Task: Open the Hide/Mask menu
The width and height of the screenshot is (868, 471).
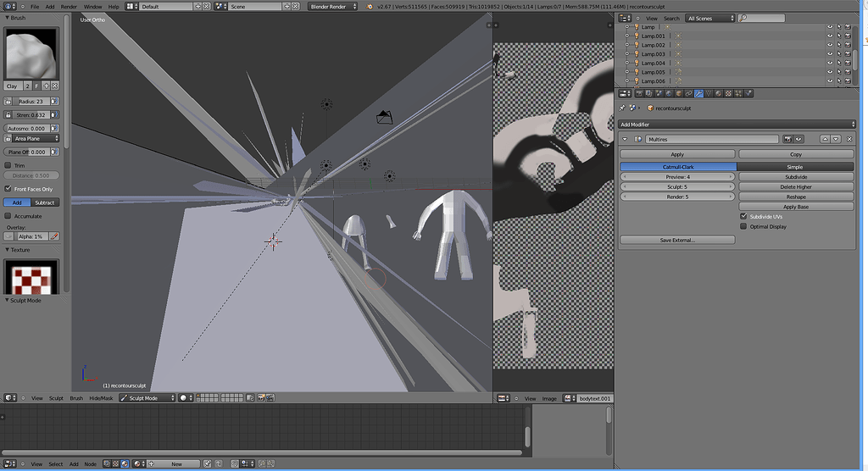Action: (101, 398)
